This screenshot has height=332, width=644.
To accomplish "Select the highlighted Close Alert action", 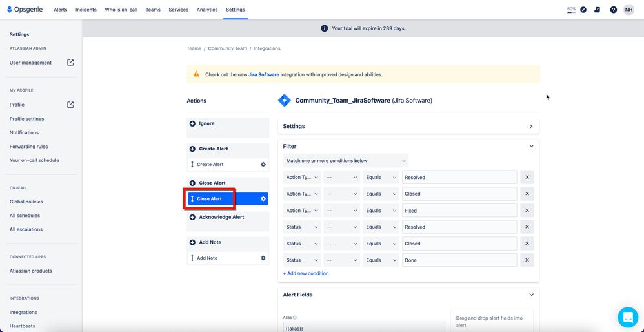I will coord(228,199).
